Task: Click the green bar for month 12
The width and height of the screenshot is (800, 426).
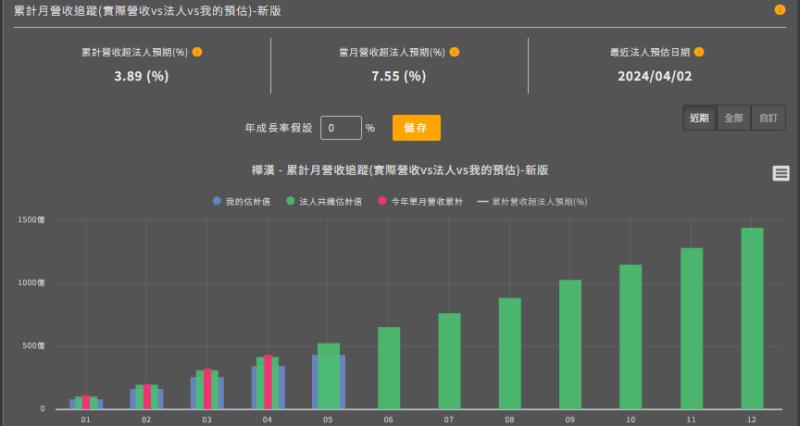Action: tap(752, 318)
